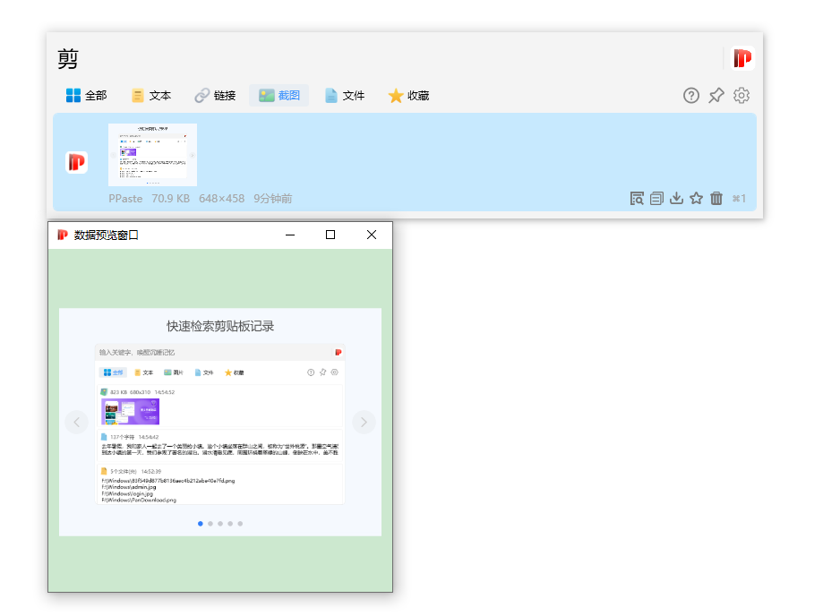Click the 9分钟前 timestamp
The width and height of the screenshot is (840, 616).
coord(272,199)
